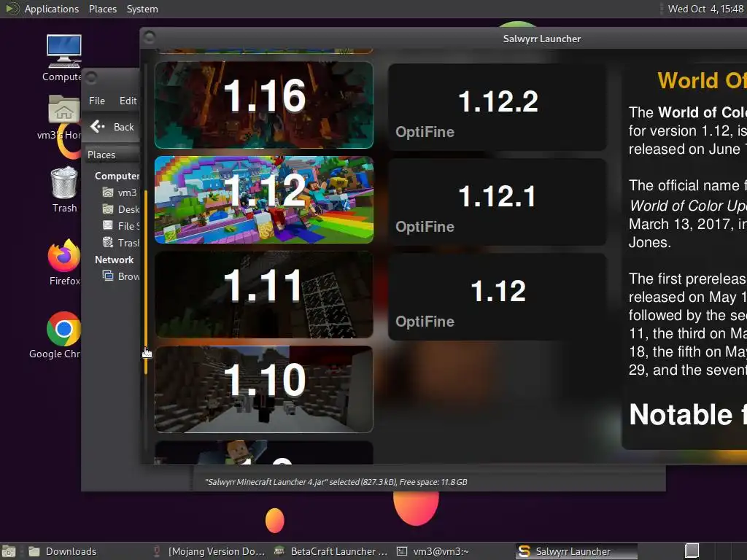
Task: Click the Salwyrr Launcher window menu icon
Action: [150, 37]
